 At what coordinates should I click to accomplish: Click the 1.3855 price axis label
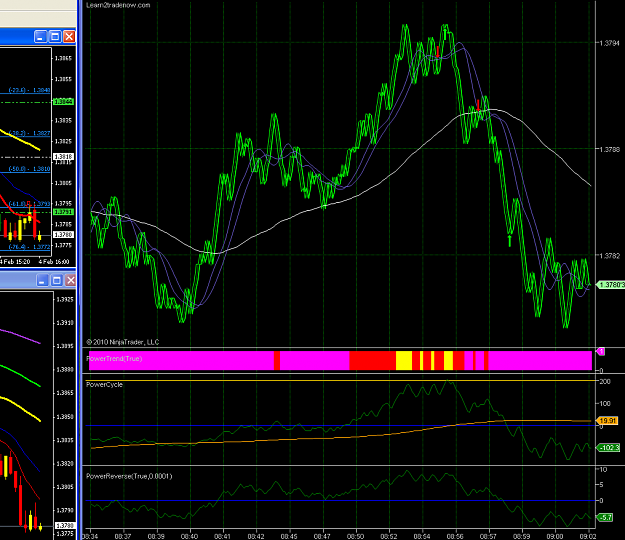tap(63, 79)
